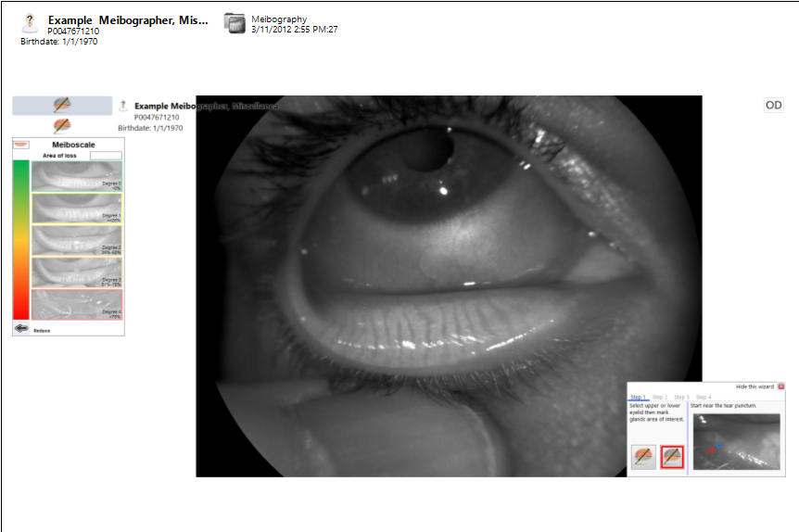This screenshot has height=532, width=799.
Task: Click the upper eyelid button in wizard
Action: [642, 457]
